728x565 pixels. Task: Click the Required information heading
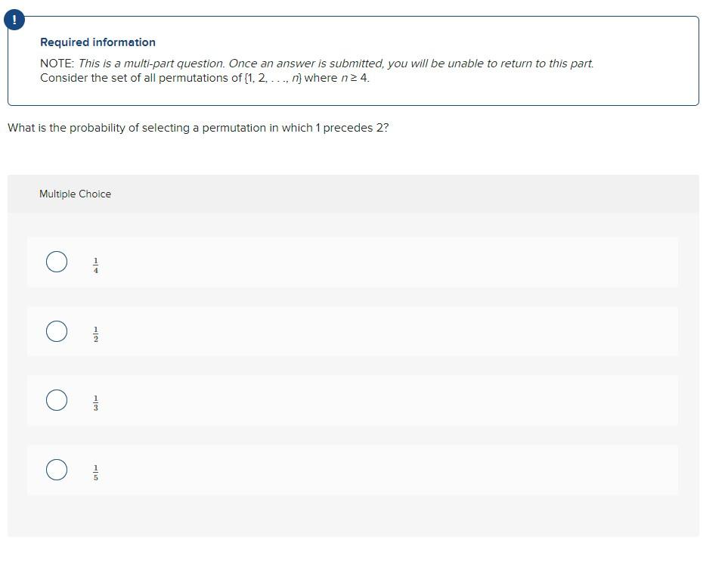tap(97, 42)
